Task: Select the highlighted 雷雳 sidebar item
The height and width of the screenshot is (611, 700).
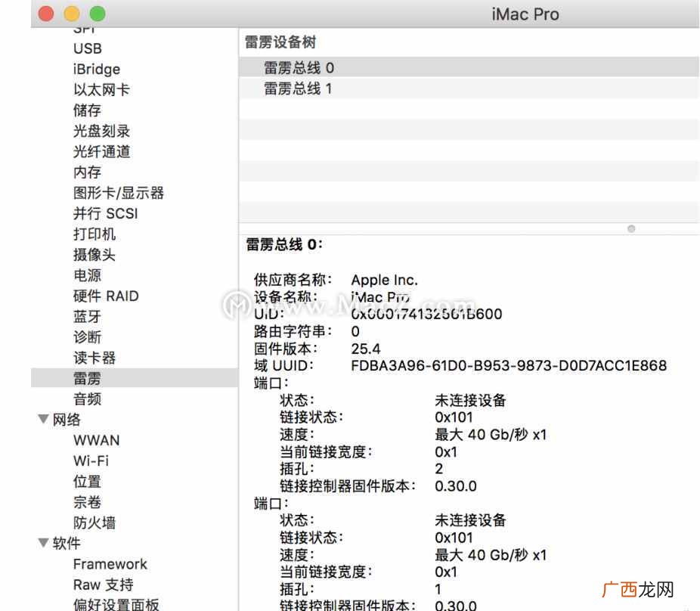Action: (x=134, y=378)
